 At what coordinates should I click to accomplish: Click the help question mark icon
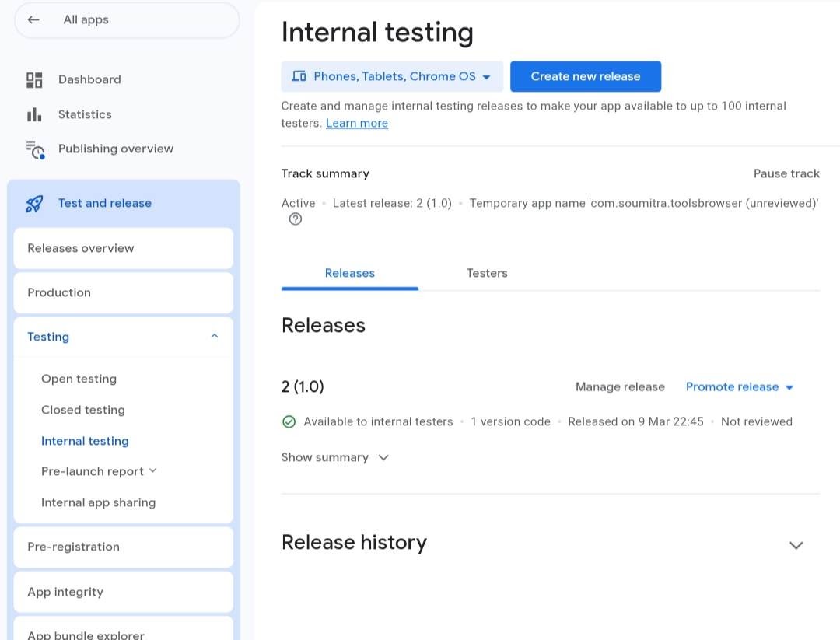click(296, 219)
